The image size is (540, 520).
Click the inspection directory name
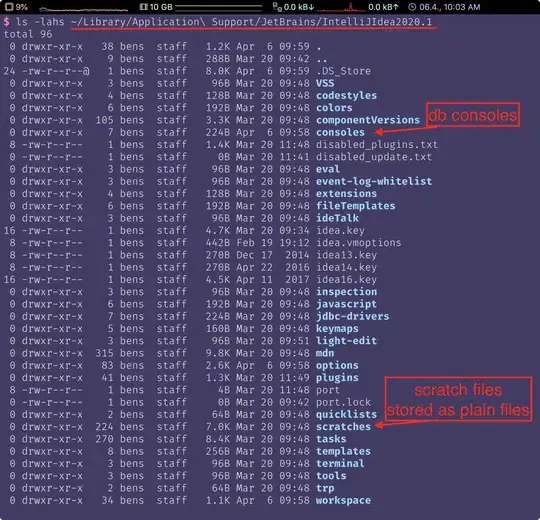[x=346, y=292]
